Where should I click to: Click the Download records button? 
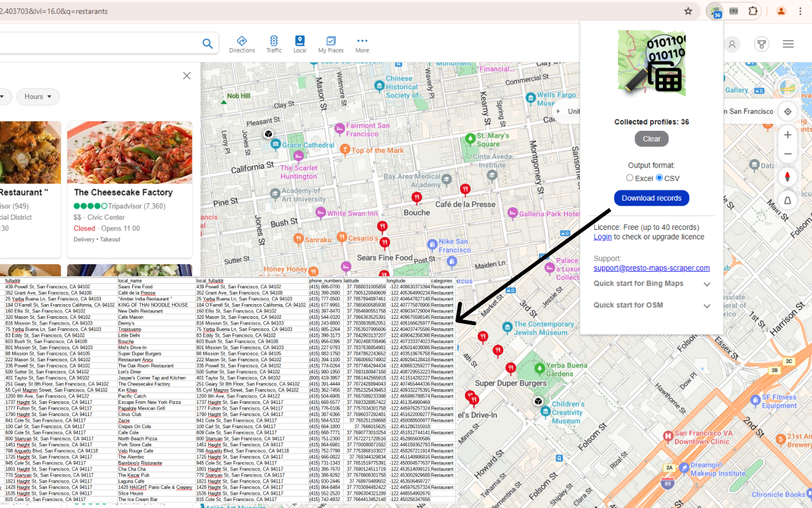pos(652,197)
